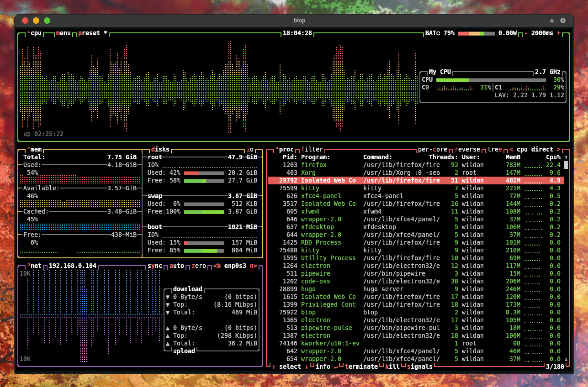The image size is (588, 387).
Task: Click the select down arrow in proc footer
Action: [307, 366]
